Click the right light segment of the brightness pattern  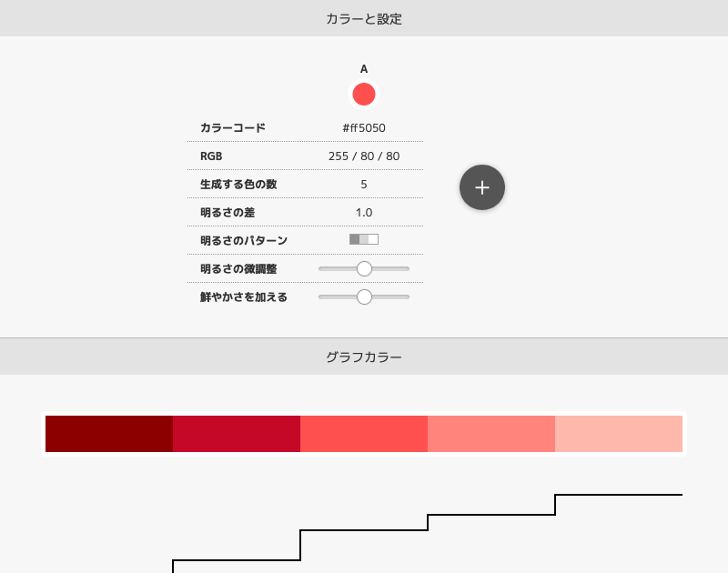[375, 240]
